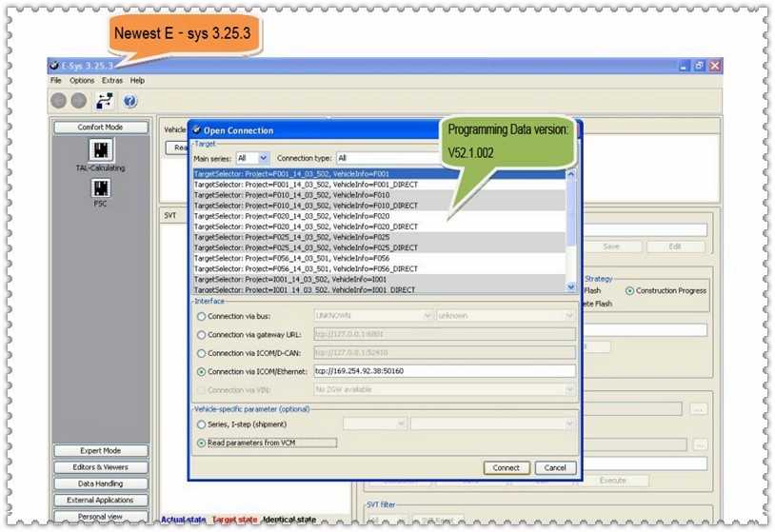Click the ICOM/Ethernet tcp address field
The height and width of the screenshot is (532, 775).
[x=443, y=371]
